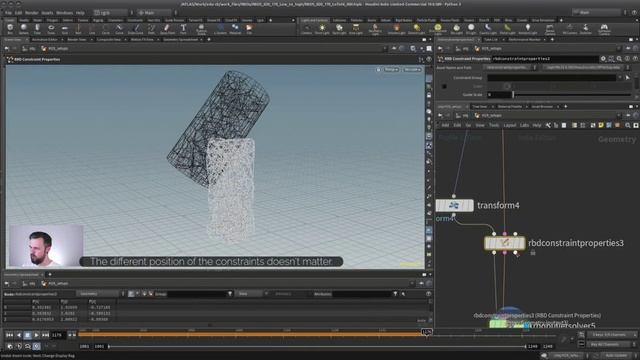Open the Key All Channels dropdown

click(611, 345)
